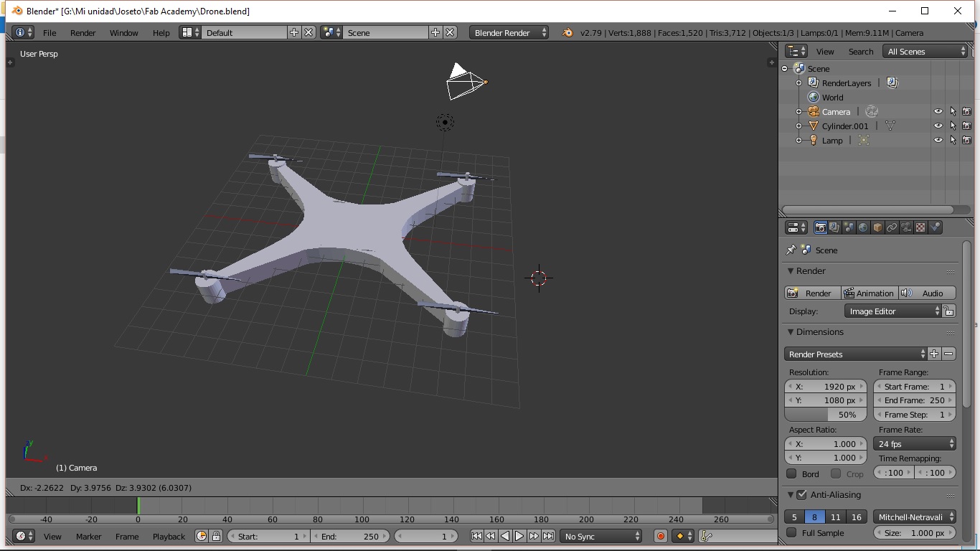Open the File menu
The image size is (980, 551).
click(x=50, y=33)
